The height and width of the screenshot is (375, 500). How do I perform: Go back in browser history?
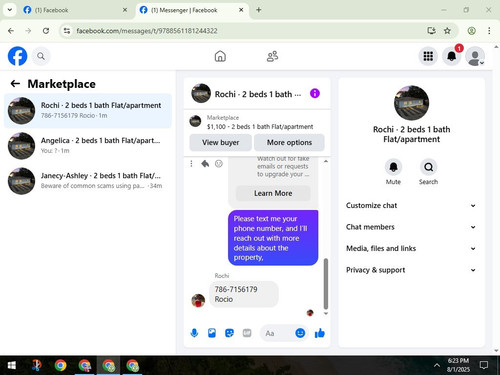[x=11, y=31]
